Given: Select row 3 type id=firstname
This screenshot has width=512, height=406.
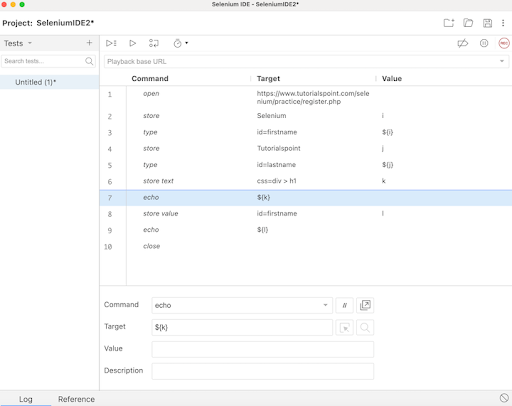Looking at the screenshot, I should coord(306,132).
